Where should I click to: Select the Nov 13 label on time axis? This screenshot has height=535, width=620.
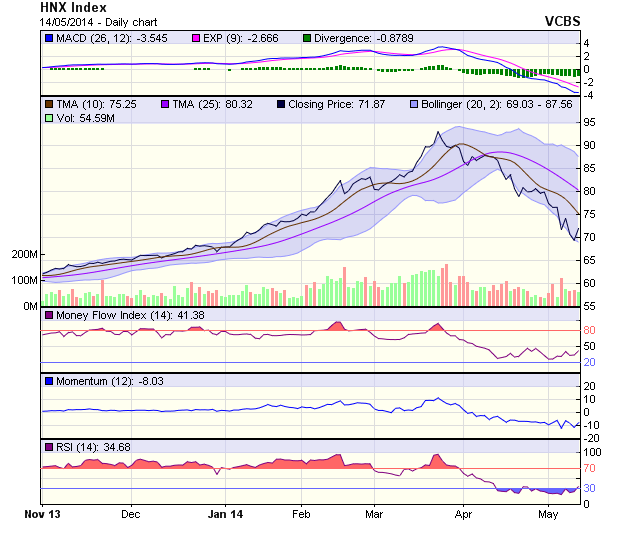click(x=41, y=514)
